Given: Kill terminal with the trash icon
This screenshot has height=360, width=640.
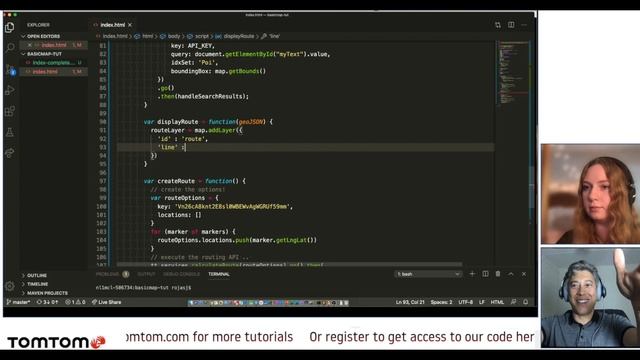Looking at the screenshot, I should point(498,274).
